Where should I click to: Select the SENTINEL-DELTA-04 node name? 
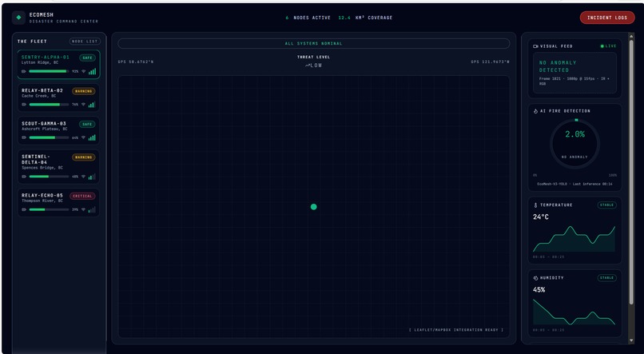(x=36, y=159)
